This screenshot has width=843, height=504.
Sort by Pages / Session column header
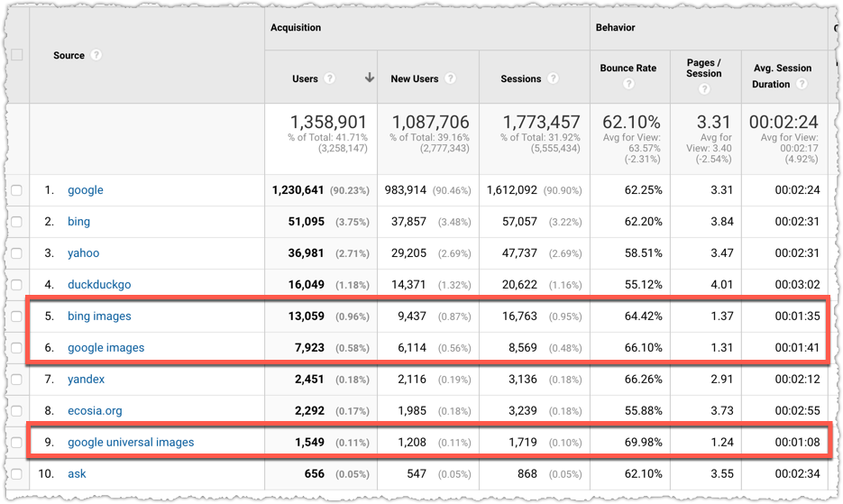(704, 68)
